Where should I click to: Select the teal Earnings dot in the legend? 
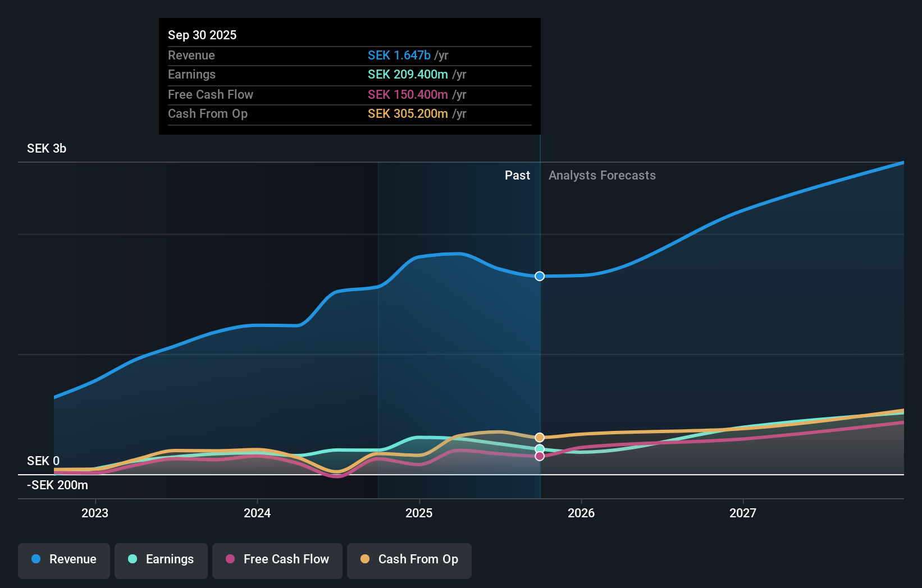coord(131,559)
